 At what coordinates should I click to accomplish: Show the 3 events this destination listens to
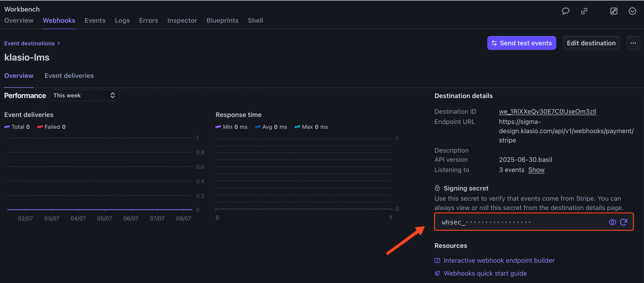[x=536, y=170]
